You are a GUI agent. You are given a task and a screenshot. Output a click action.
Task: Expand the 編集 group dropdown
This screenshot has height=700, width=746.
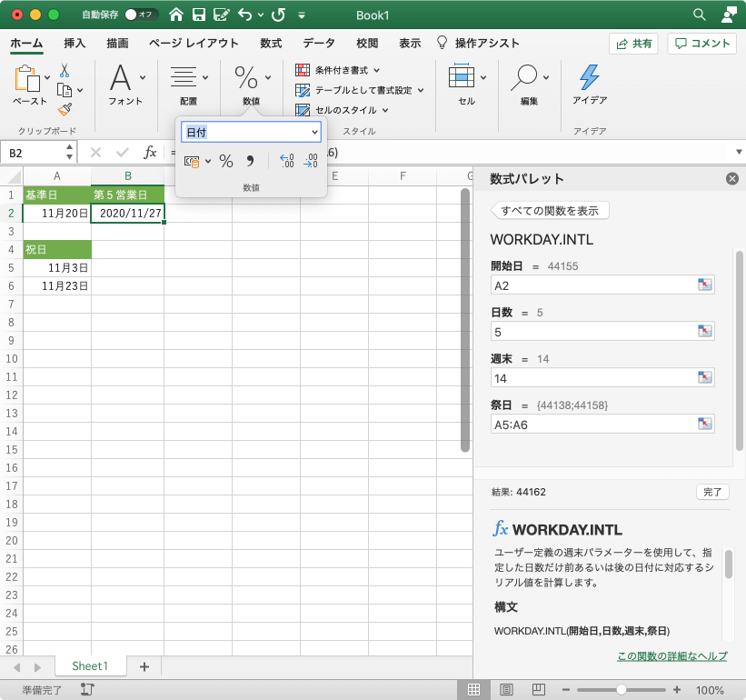[546, 77]
